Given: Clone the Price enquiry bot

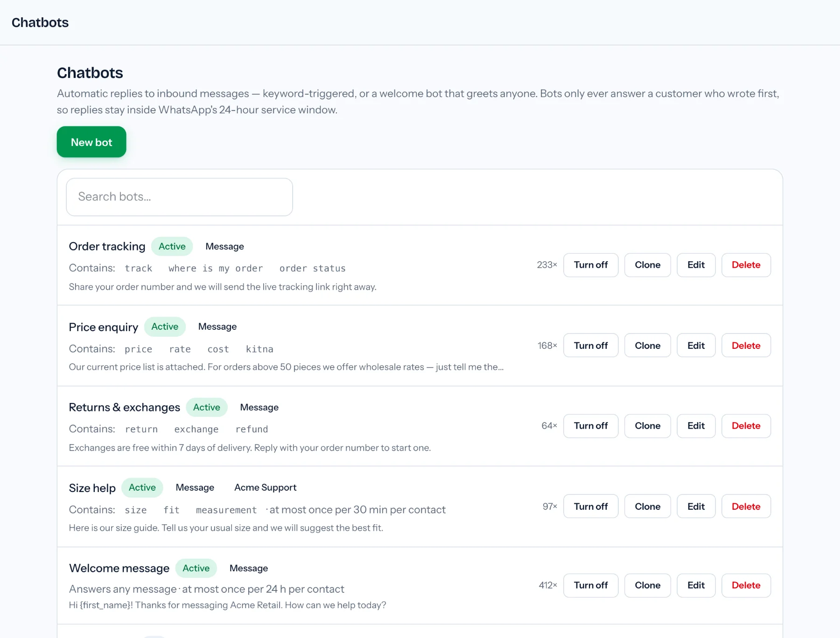Looking at the screenshot, I should 648,346.
